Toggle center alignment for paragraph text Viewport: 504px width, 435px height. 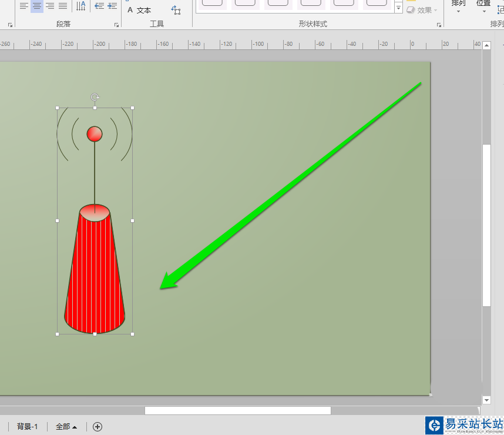[x=37, y=6]
